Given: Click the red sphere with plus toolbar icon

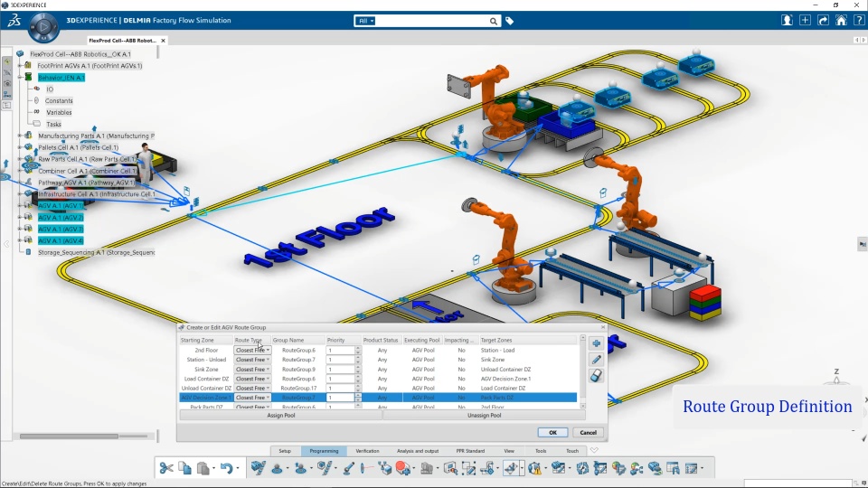Looking at the screenshot, I should pyautogui.click(x=402, y=468).
